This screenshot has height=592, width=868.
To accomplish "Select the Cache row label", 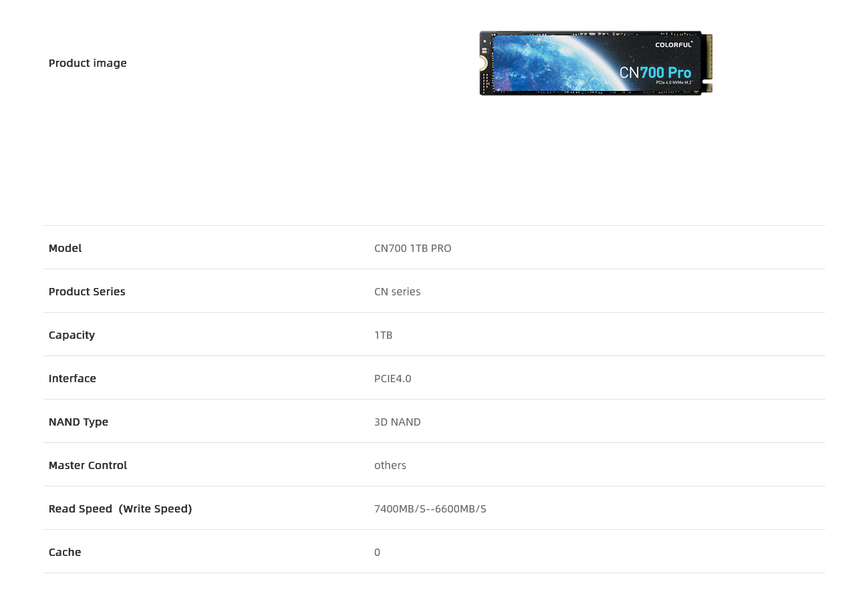I will click(x=65, y=552).
